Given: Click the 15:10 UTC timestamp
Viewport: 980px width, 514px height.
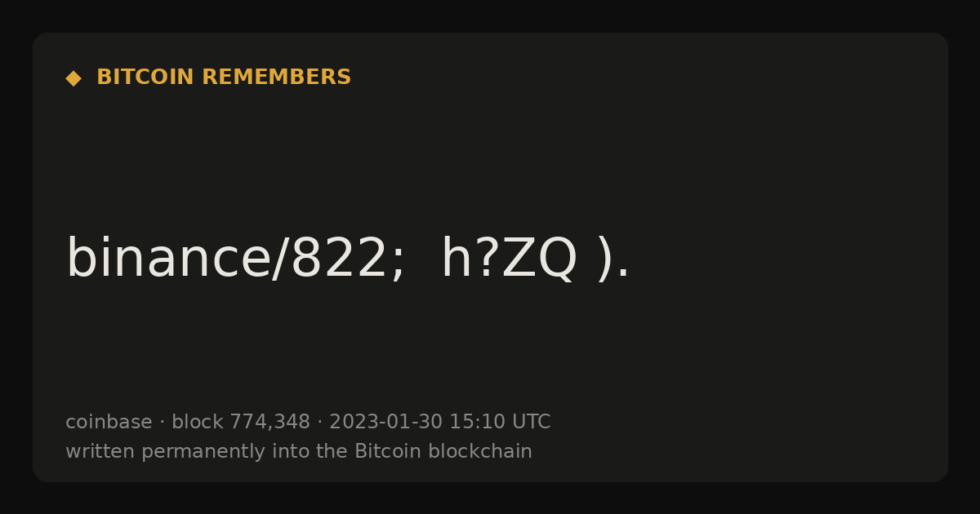Looking at the screenshot, I should tap(500, 422).
